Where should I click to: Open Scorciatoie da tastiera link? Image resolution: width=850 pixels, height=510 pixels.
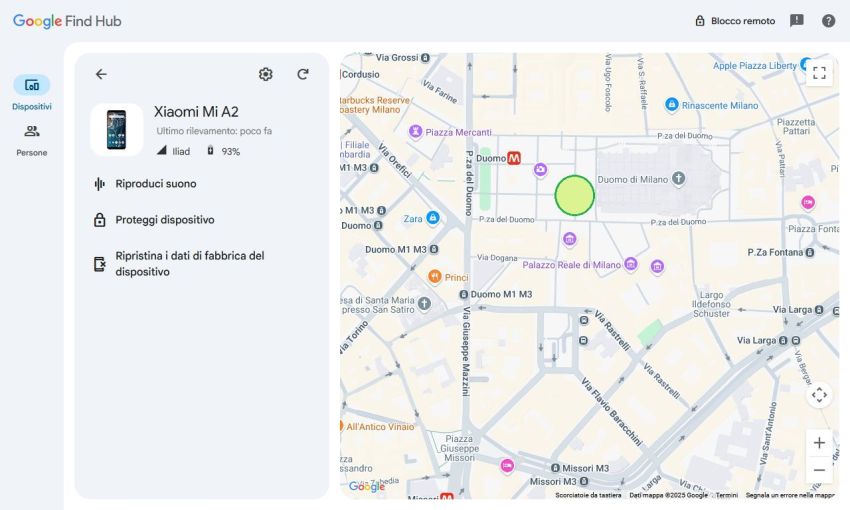pyautogui.click(x=588, y=495)
